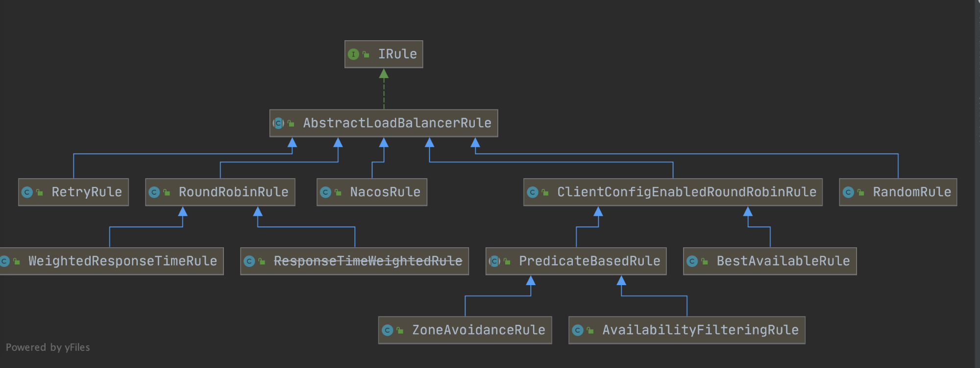Click the green visibility icon on AvailabilityFilteringRule
The image size is (980, 368).
tap(590, 330)
